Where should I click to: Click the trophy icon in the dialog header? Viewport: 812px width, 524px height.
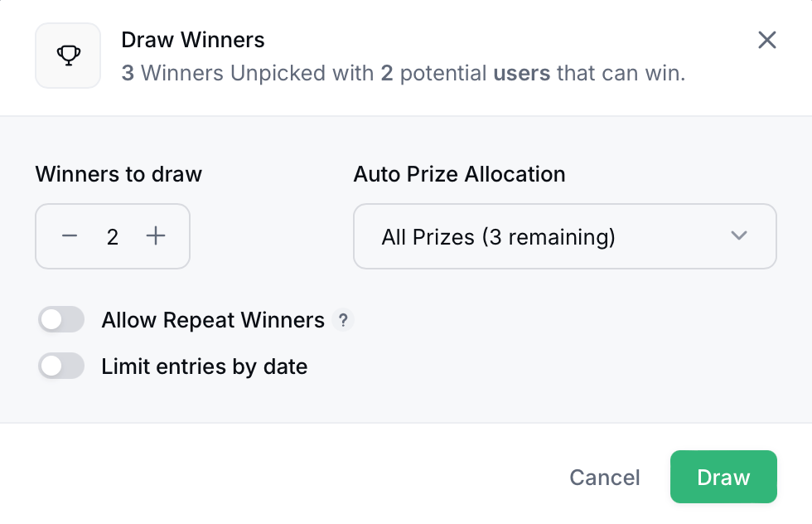(x=68, y=56)
